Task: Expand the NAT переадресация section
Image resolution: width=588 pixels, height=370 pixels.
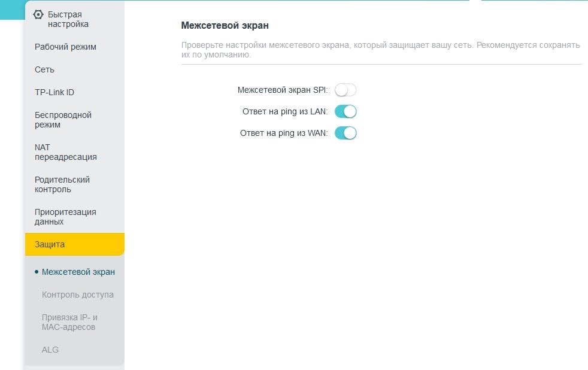Action: coord(65,152)
